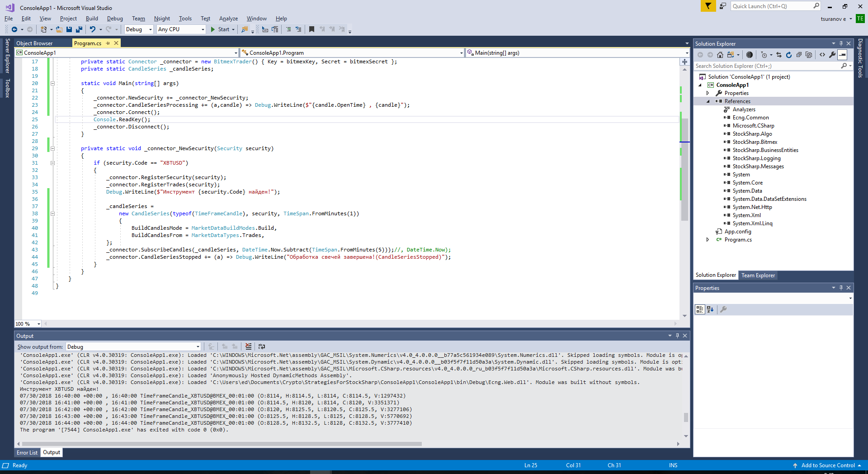Switch to the Team Explorer tab
This screenshot has height=474, width=868.
click(x=758, y=275)
